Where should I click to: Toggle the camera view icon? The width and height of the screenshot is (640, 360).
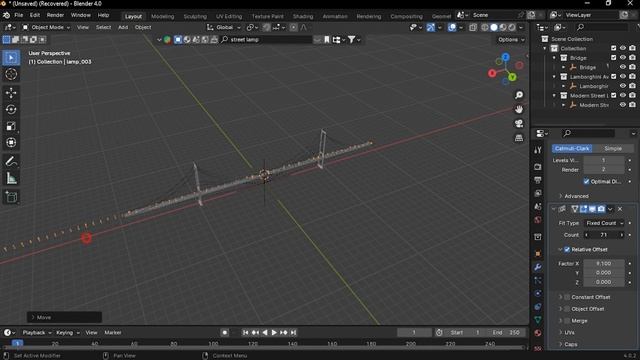(x=519, y=123)
